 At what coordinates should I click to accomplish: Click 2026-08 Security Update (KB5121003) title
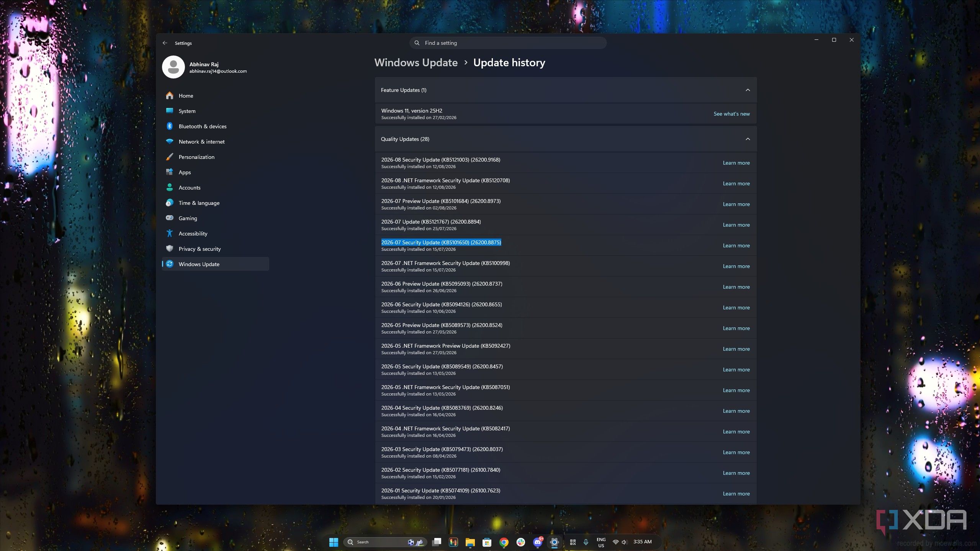point(440,160)
